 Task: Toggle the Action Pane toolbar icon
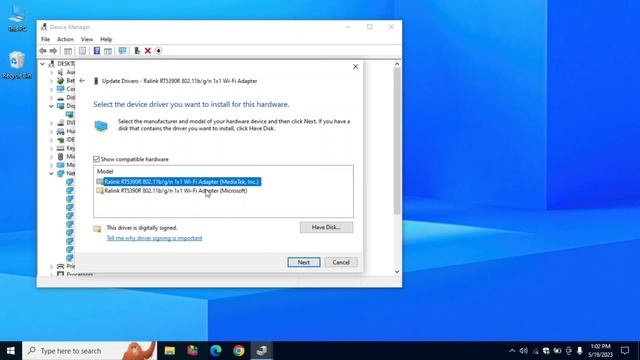[x=108, y=51]
